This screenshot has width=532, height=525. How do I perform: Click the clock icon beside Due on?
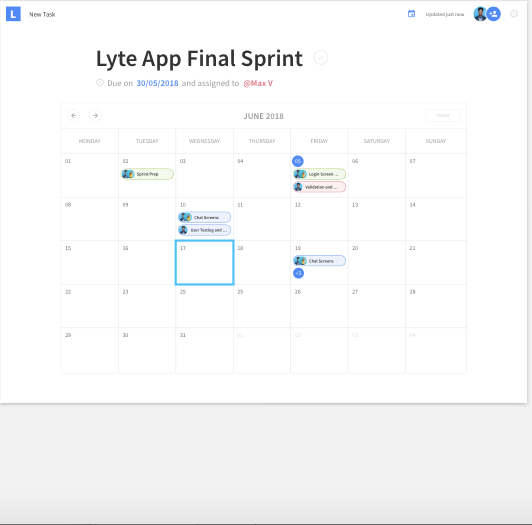[100, 82]
